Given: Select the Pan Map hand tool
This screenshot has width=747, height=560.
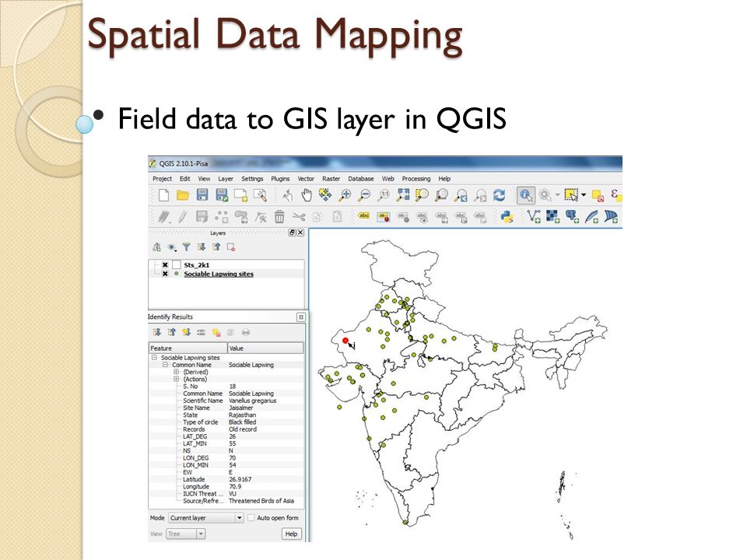Looking at the screenshot, I should pyautogui.click(x=307, y=194).
